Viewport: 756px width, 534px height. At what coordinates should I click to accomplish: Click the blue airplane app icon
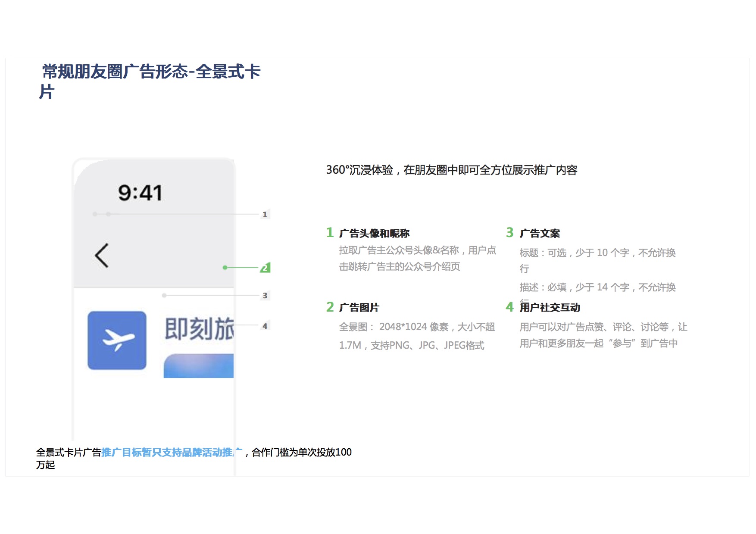117,340
